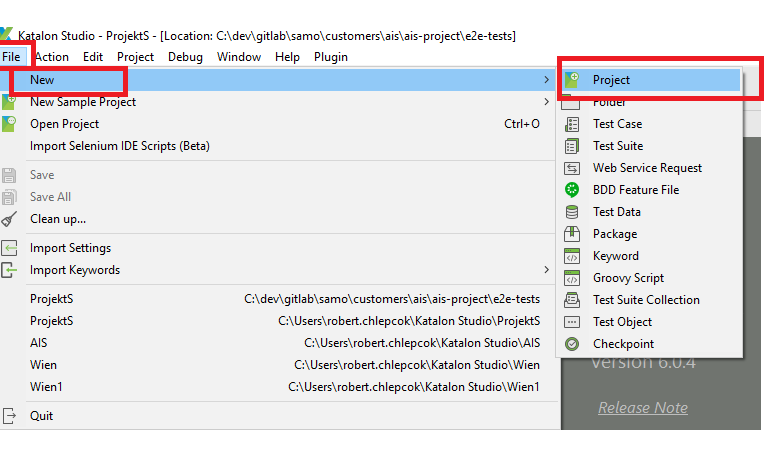The height and width of the screenshot is (449, 784).
Task: Select Keyword entry in submenu
Action: click(x=650, y=256)
